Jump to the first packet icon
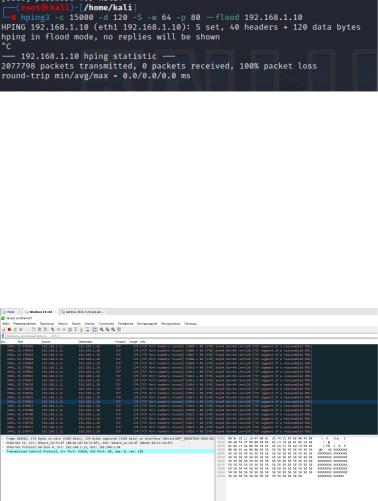This screenshot has width=378, height=501. (75, 329)
